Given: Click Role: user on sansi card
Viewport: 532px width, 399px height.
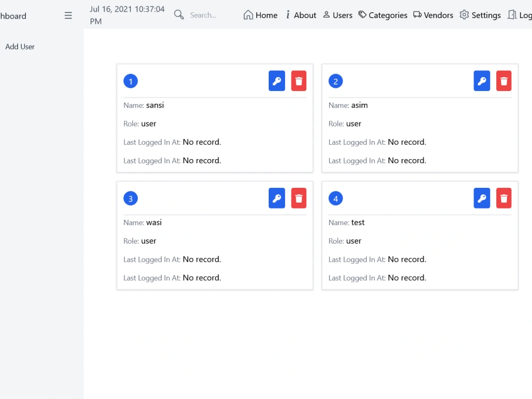Looking at the screenshot, I should pyautogui.click(x=140, y=124).
